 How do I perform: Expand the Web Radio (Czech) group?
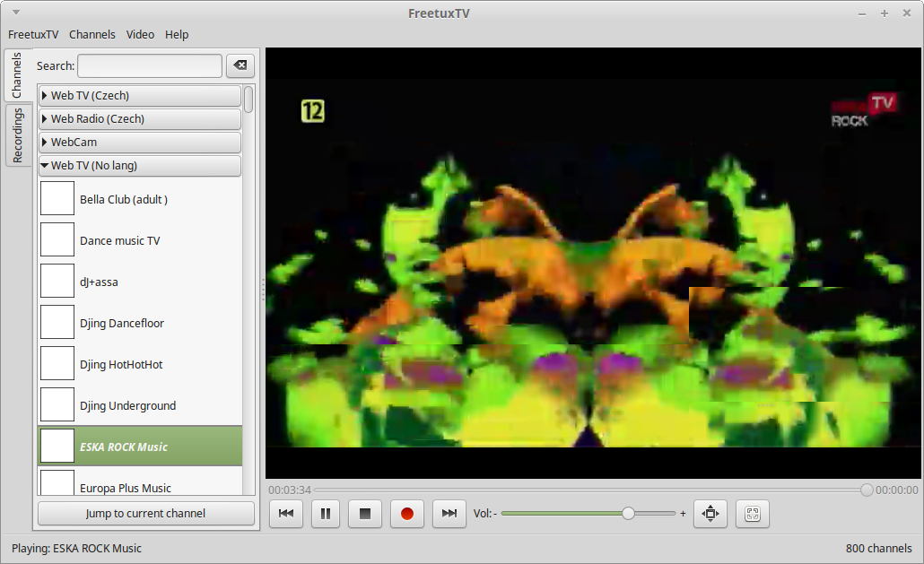click(x=140, y=119)
